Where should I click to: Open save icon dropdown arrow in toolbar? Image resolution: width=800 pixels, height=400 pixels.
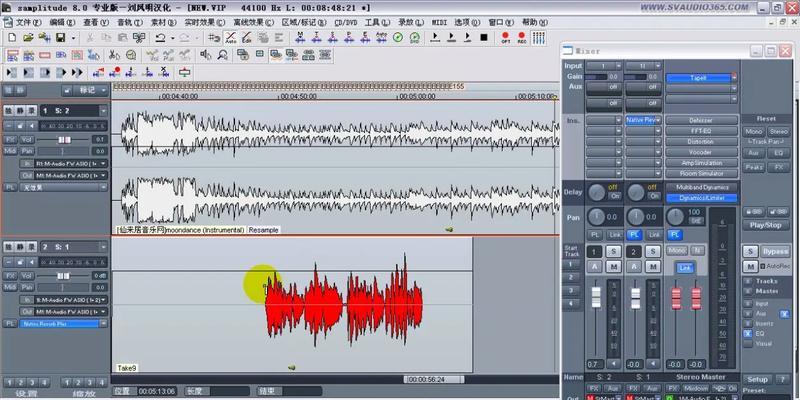73,38
